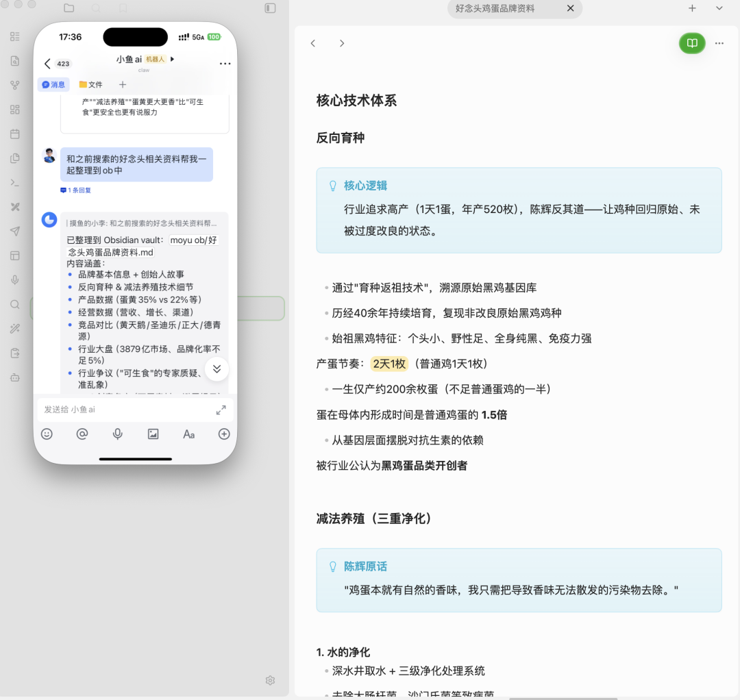This screenshot has width=740, height=700.
Task: Open the chat header three-dot options menu
Action: point(225,63)
